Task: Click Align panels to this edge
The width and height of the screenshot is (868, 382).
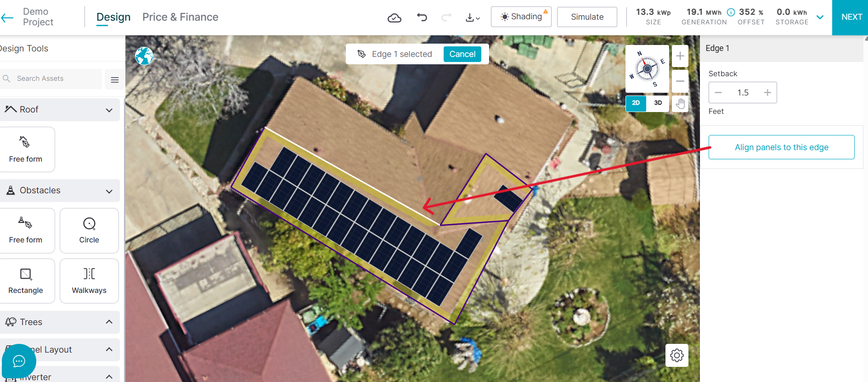Action: pos(782,147)
